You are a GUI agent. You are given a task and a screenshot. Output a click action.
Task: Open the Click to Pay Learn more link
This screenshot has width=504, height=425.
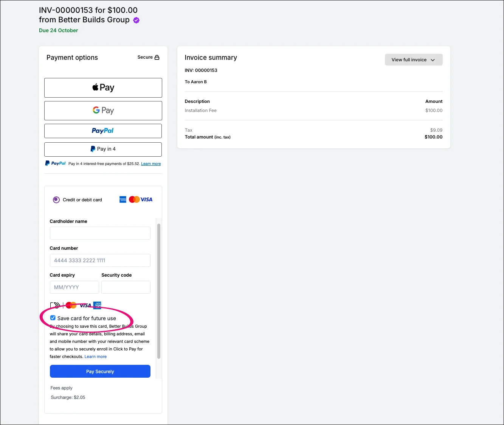pyautogui.click(x=96, y=357)
